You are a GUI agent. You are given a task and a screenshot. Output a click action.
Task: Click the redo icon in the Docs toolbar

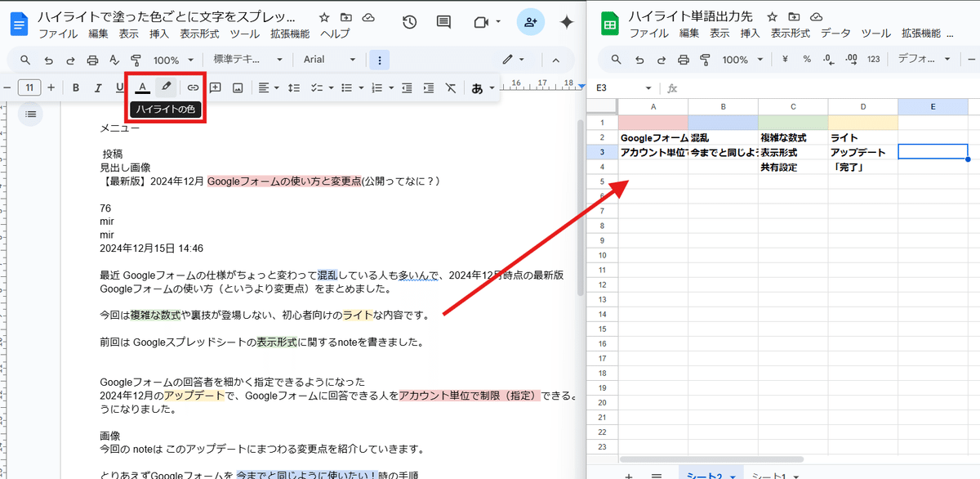coord(70,60)
